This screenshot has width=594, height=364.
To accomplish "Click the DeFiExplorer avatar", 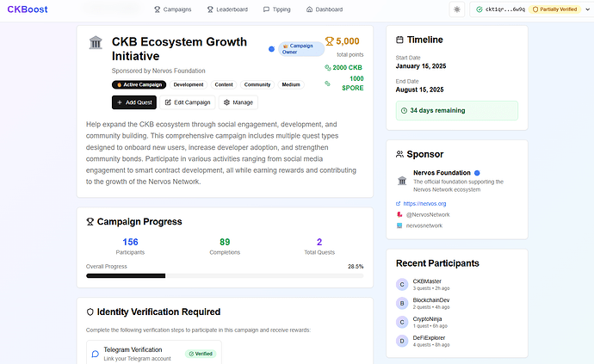I will pos(402,342).
